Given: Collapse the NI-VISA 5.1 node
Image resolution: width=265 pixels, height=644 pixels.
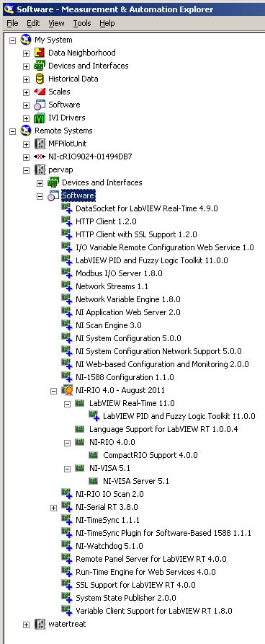Looking at the screenshot, I should [67, 469].
